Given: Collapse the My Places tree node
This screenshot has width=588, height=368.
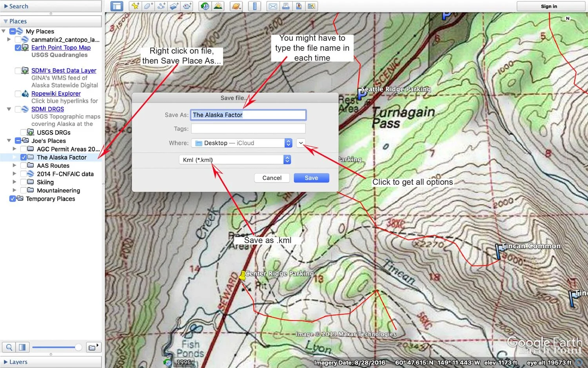Looking at the screenshot, I should [4, 31].
